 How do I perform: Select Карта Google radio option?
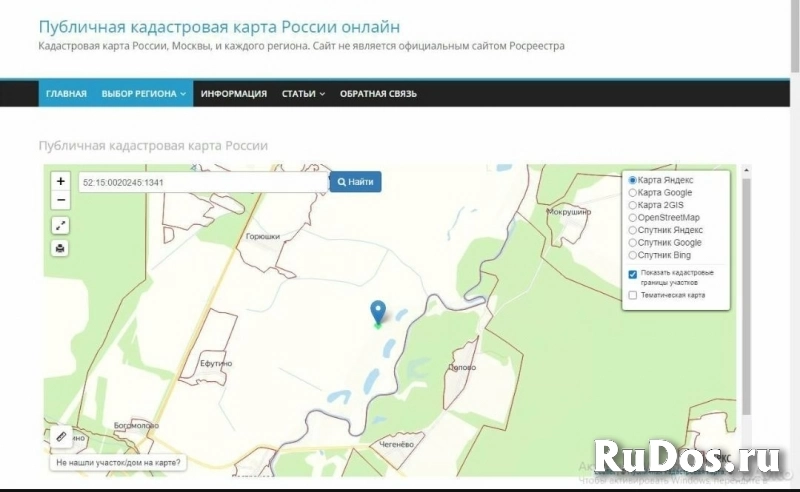point(633,192)
